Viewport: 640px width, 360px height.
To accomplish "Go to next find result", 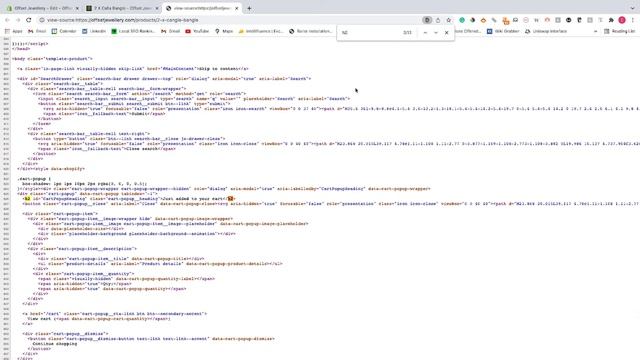I will click(x=436, y=32).
